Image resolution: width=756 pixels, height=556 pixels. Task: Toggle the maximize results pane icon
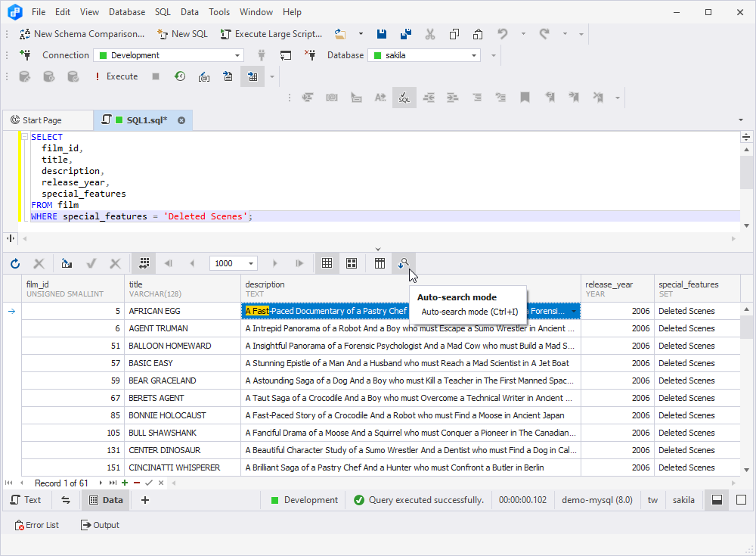742,501
